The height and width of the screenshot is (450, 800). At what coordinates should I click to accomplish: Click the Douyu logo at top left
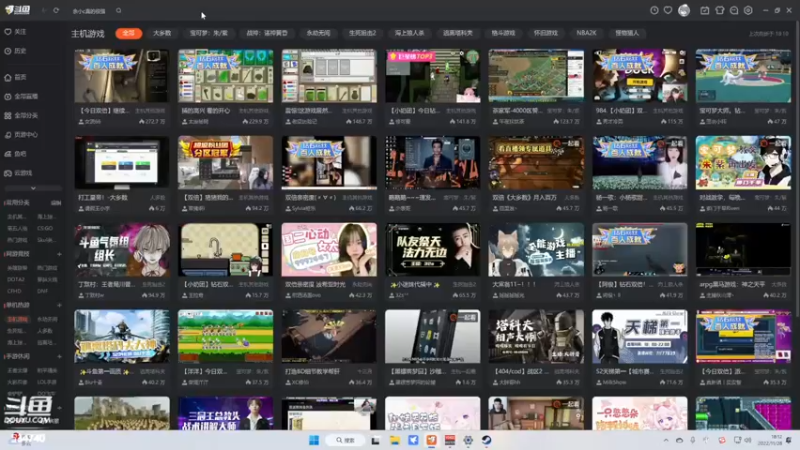click(x=17, y=10)
